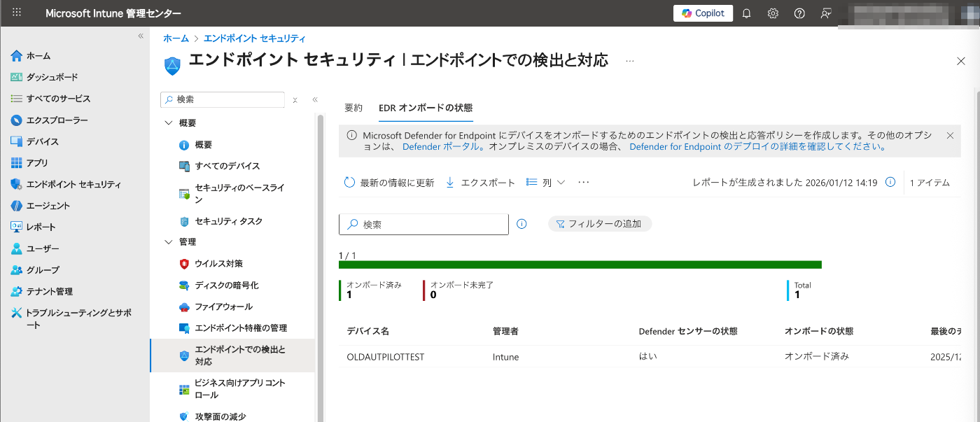
Task: Open the help question mark icon
Action: tap(799, 13)
